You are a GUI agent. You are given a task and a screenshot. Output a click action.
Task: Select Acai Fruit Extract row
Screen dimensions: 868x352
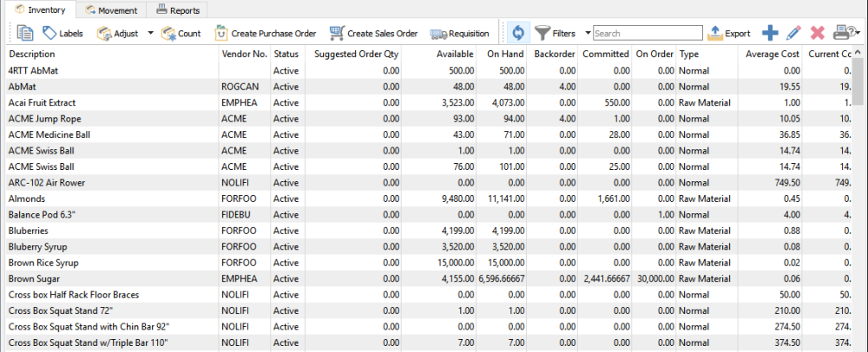coord(429,103)
